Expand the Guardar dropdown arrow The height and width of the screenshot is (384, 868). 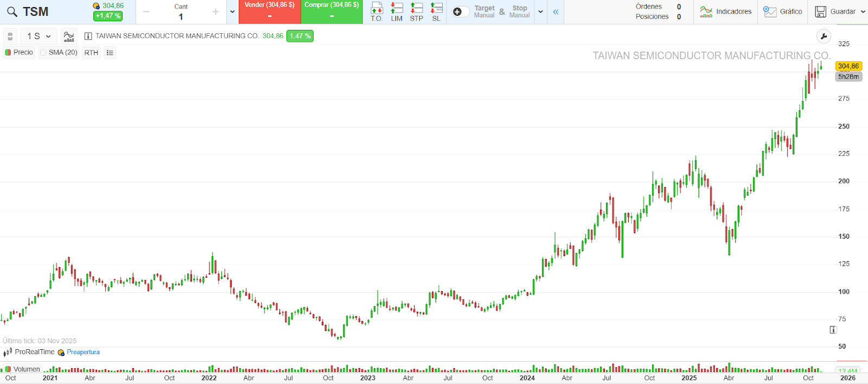click(x=863, y=11)
